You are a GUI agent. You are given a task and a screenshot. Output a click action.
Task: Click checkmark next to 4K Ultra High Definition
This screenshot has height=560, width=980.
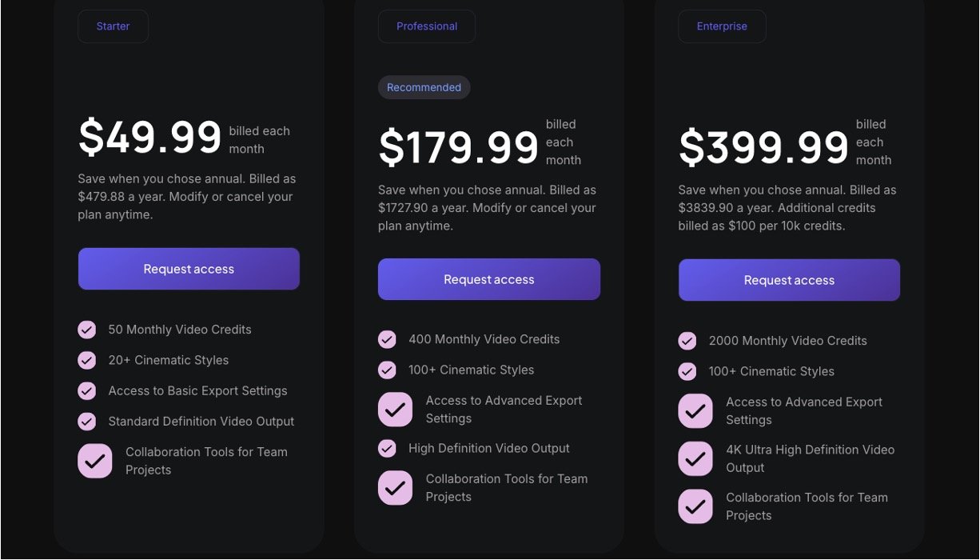click(695, 458)
